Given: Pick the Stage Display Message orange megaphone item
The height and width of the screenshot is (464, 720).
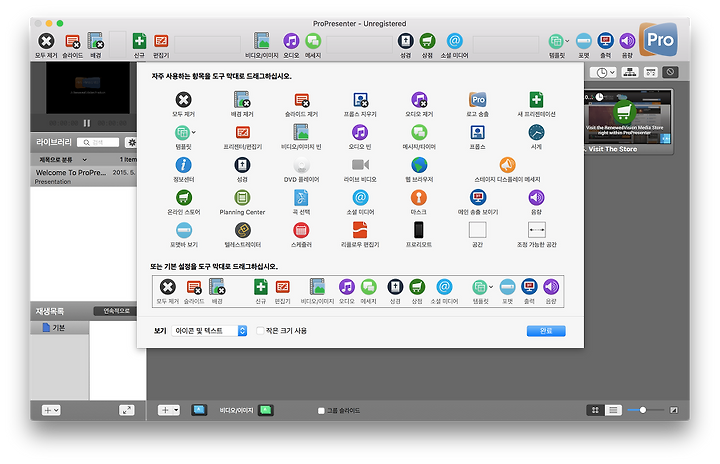Looking at the screenshot, I should pos(507,170).
